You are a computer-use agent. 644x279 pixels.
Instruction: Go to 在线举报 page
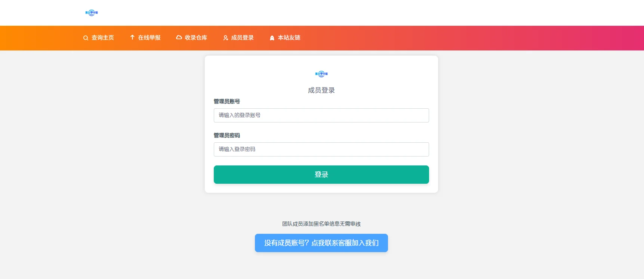pyautogui.click(x=145, y=38)
